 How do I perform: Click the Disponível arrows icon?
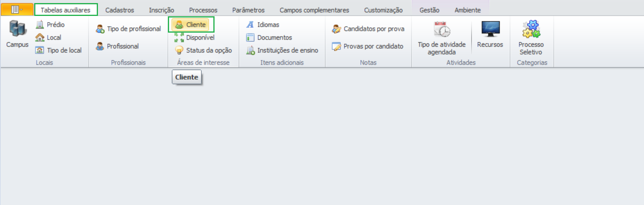click(x=179, y=38)
